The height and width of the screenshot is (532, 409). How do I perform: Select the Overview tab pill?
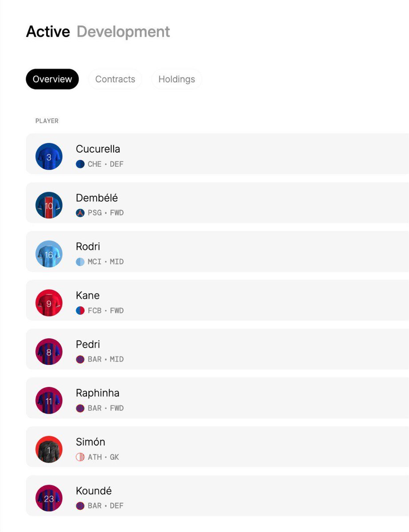tap(52, 79)
